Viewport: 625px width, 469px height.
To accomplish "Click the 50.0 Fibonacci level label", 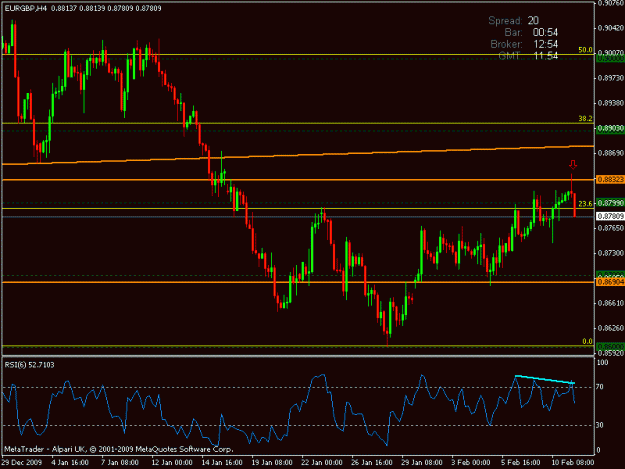I will [585, 50].
